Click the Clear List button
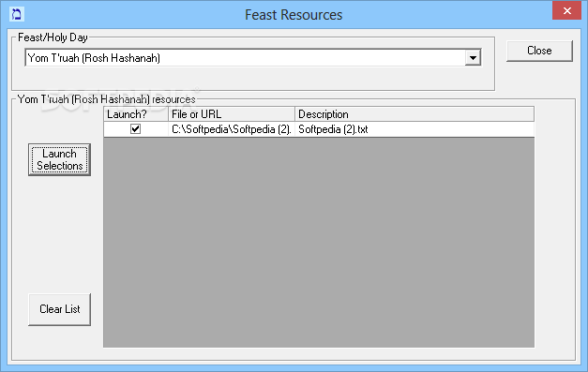Viewport: 588px width, 372px height. 60,309
